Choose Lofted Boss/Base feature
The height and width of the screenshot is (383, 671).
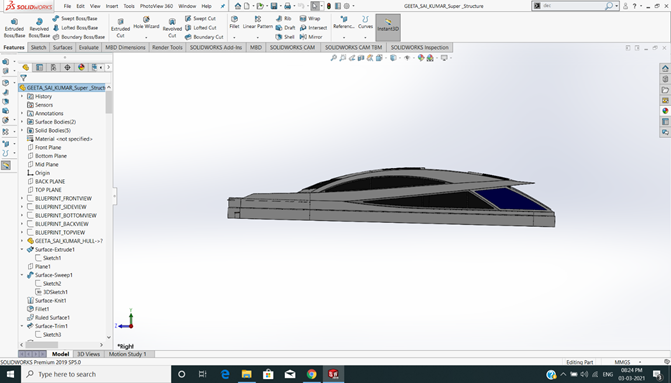coord(75,27)
